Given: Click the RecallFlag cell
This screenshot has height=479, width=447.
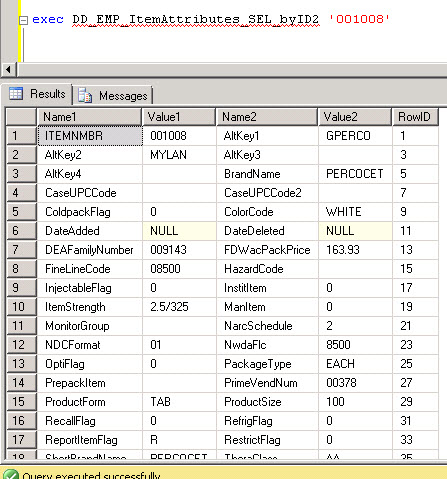Looking at the screenshot, I should [90, 421].
